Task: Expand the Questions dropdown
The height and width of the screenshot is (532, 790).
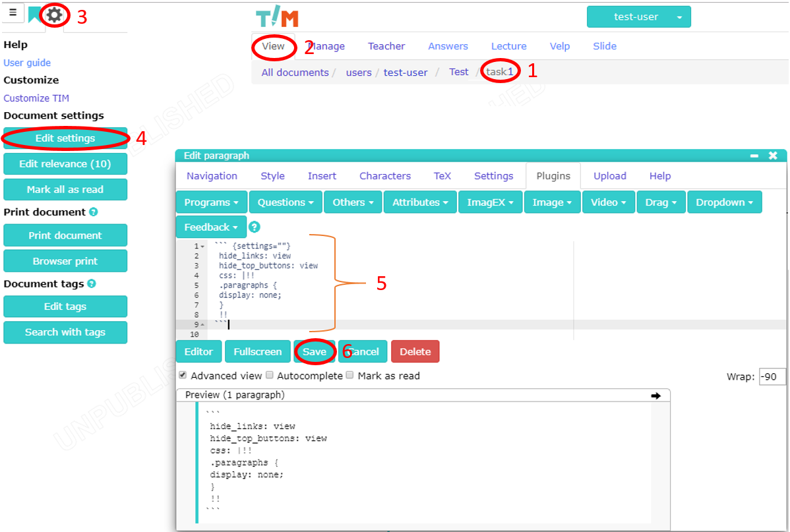Action: tap(286, 202)
